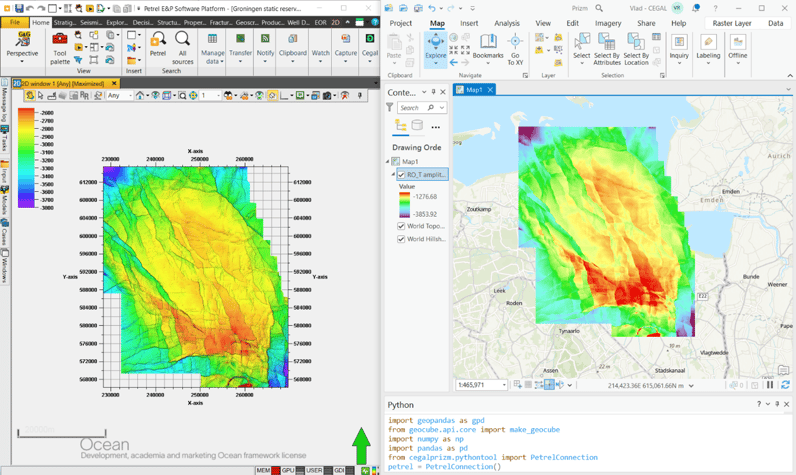
Task: Open the EOR tab in Petrel
Action: coord(320,22)
